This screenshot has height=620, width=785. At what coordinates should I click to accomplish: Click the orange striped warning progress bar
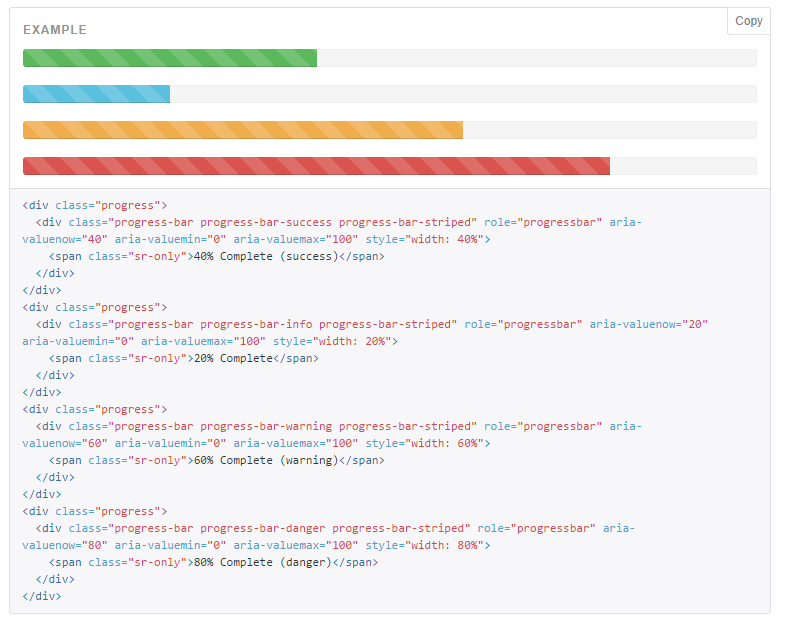coord(243,130)
